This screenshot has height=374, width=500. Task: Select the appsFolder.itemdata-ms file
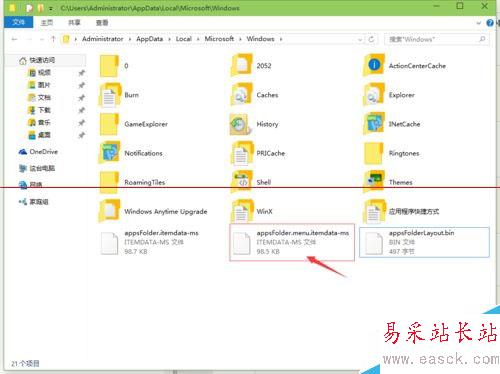(149, 242)
